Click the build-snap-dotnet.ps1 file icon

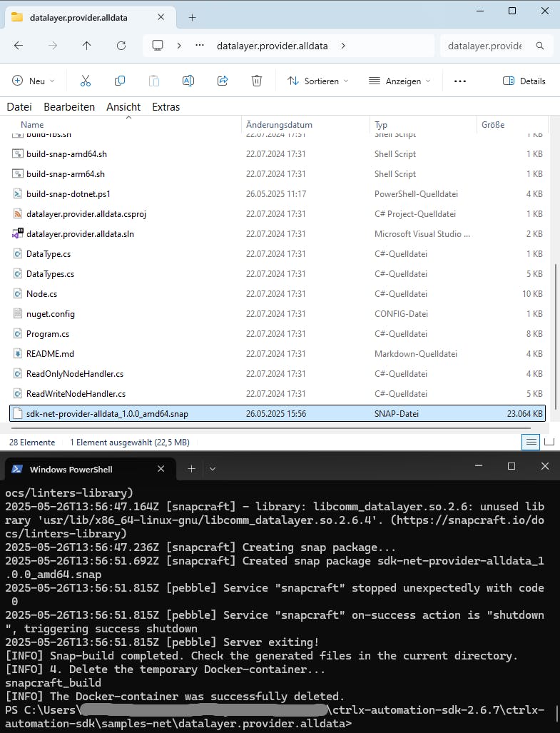[17, 193]
